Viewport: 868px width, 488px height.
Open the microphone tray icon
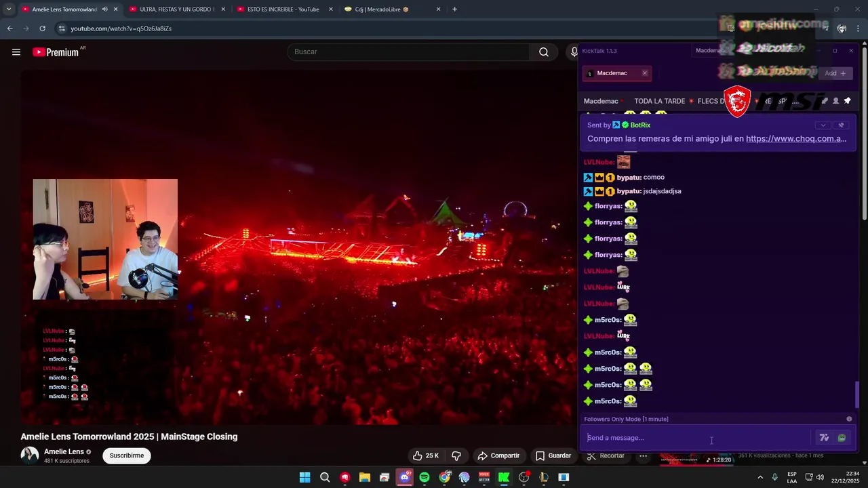pos(774,477)
